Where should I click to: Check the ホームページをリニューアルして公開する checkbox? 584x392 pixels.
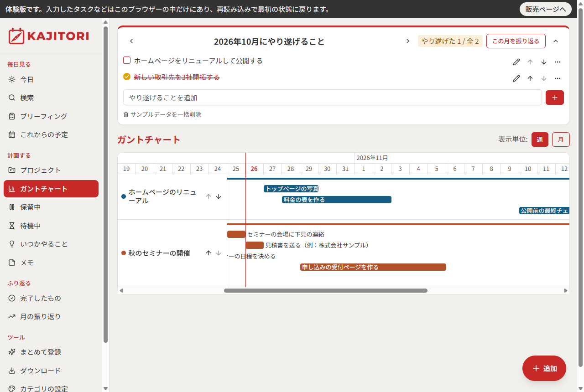click(x=127, y=60)
